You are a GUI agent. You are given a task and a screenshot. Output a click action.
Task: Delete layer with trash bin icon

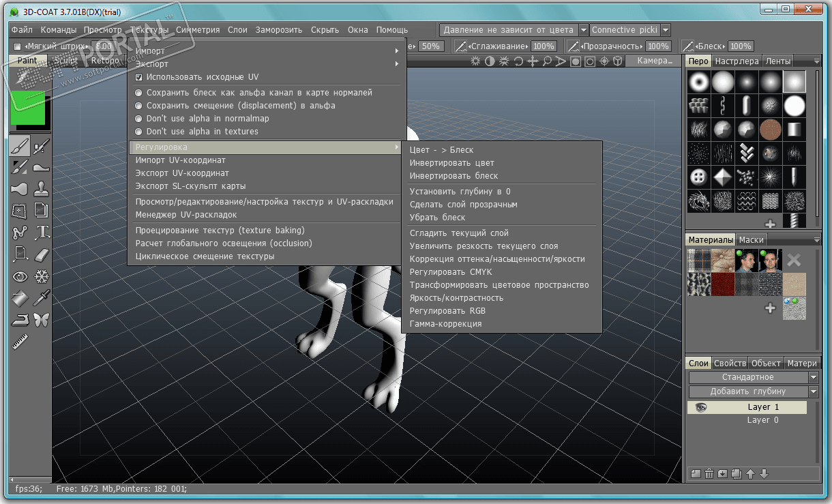pos(709,474)
